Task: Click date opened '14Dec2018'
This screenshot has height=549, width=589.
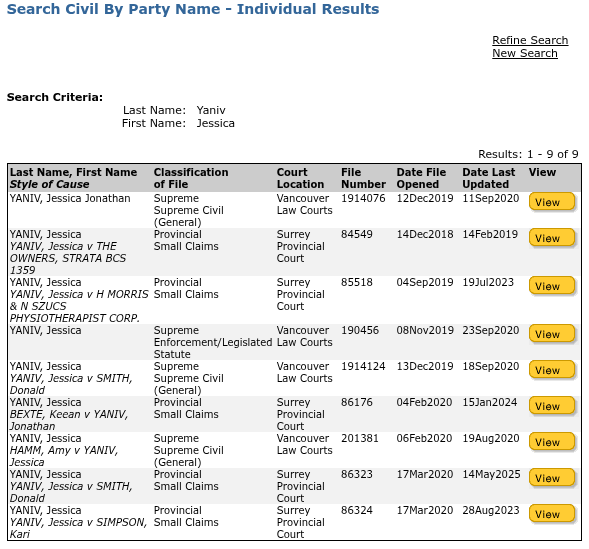Action: coord(425,234)
